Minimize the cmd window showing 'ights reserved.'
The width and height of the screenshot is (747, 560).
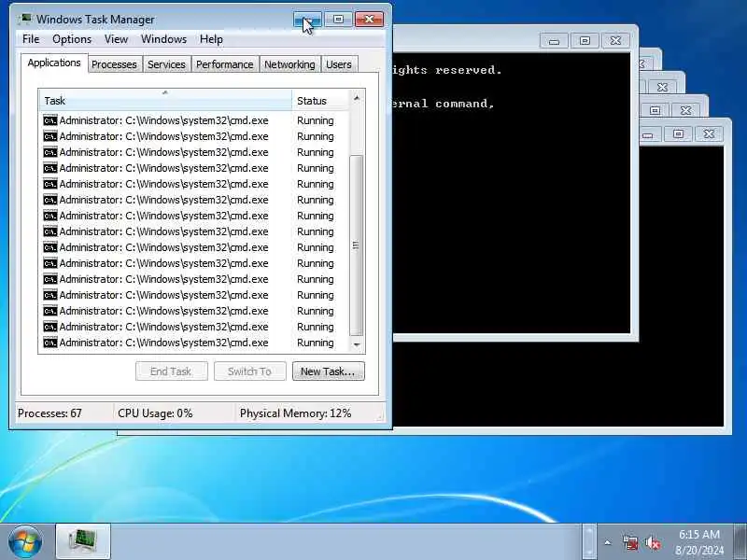click(x=554, y=41)
